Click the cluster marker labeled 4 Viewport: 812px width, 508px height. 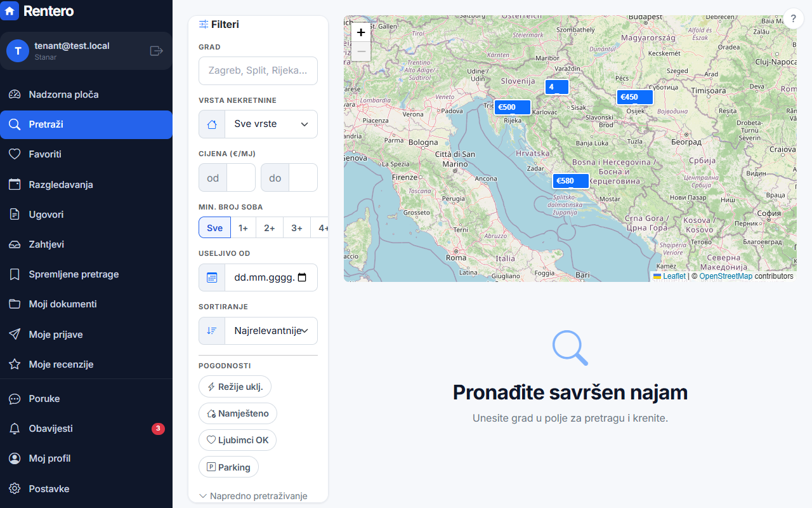point(556,87)
